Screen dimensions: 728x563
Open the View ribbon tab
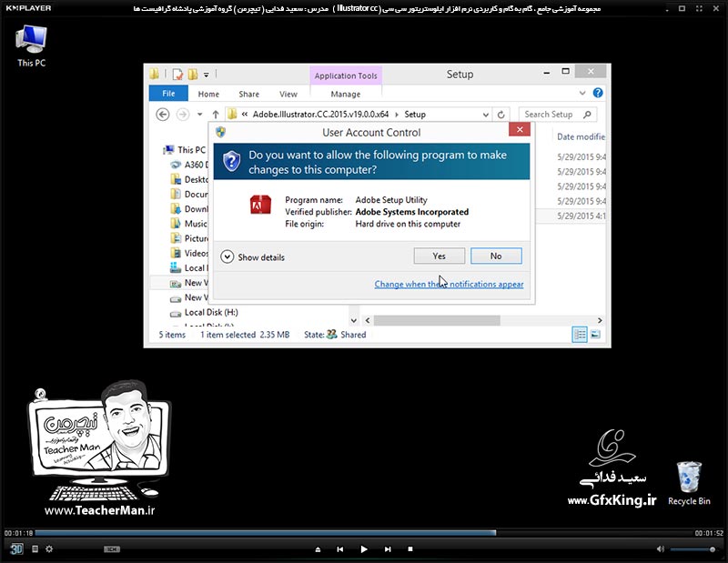[x=288, y=95]
